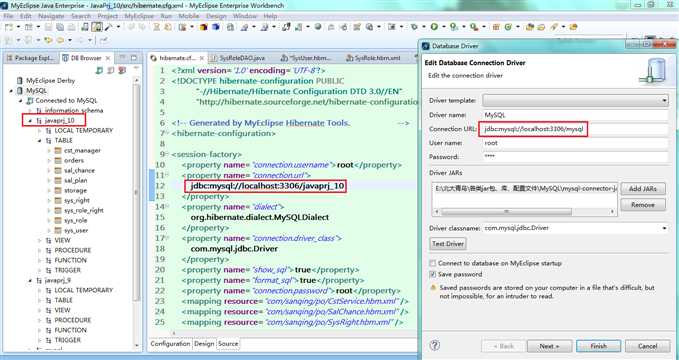Collapse session-factory fold at line 9
Image resolution: width=679 pixels, height=360 pixels.
(x=168, y=154)
